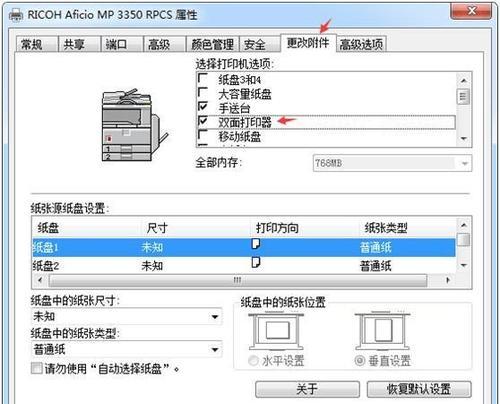Click the 关于 button
This screenshot has width=500, height=404.
[x=307, y=389]
